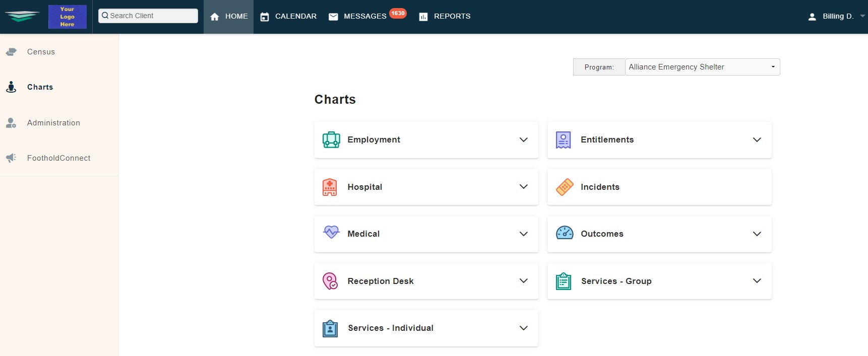Click the Medical heartbeat icon
This screenshot has width=868, height=356.
(331, 232)
